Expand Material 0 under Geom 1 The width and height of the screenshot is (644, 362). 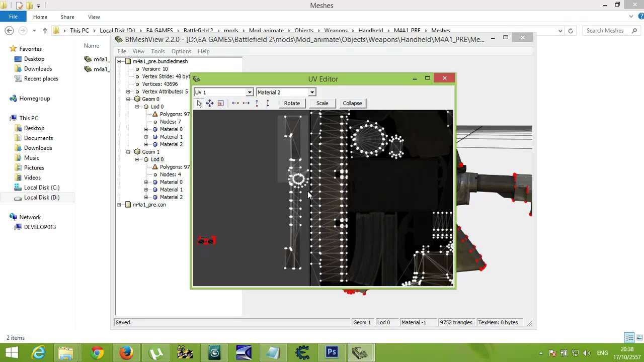click(146, 182)
